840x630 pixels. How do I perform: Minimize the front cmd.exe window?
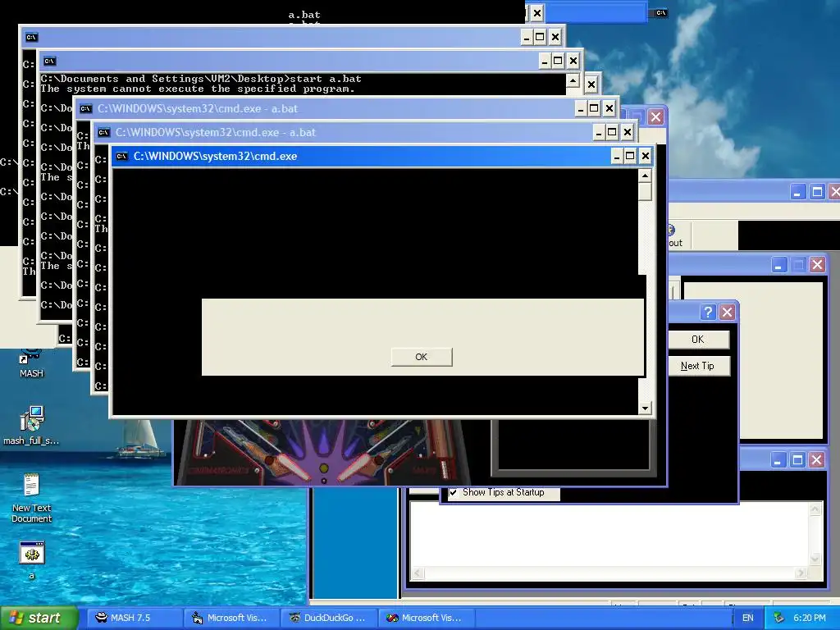click(x=617, y=157)
